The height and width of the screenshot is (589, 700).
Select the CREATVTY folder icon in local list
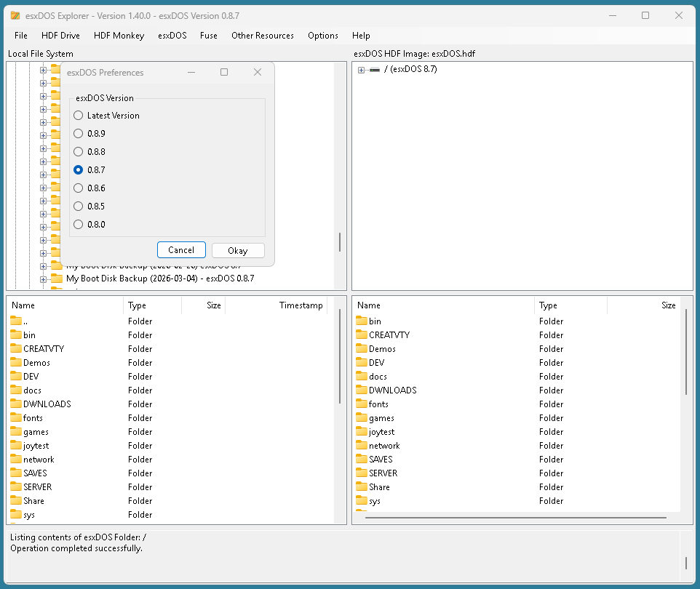(16, 348)
